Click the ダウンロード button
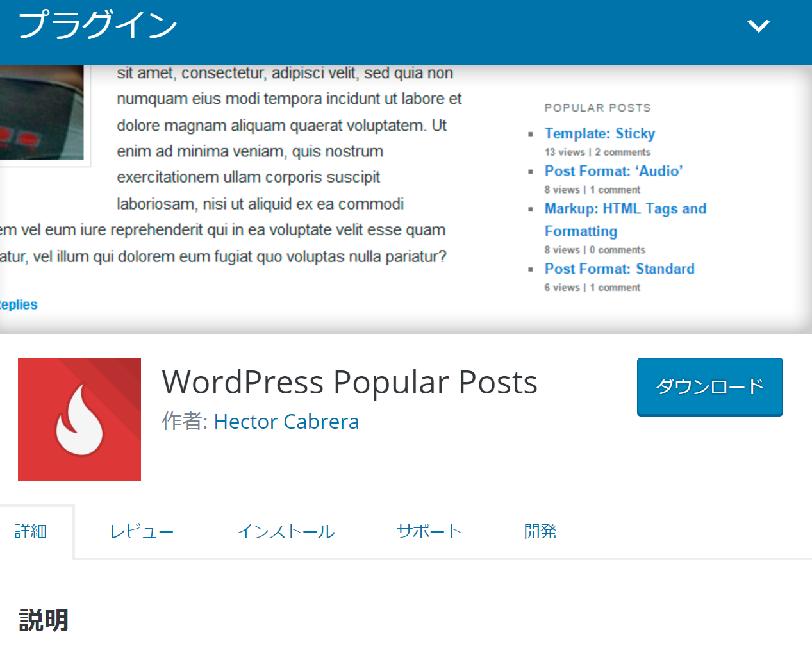812x646 pixels. 710,386
